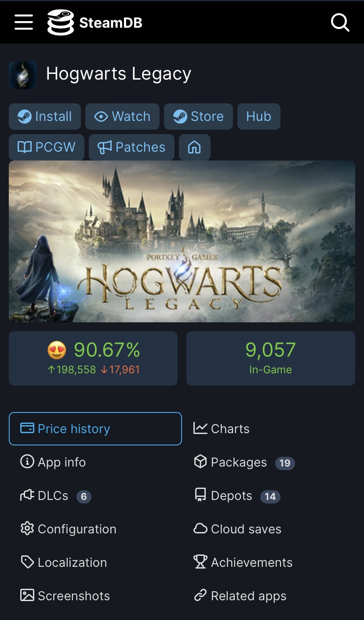Open the Achievements trophy tab
The height and width of the screenshot is (620, 364).
tap(243, 562)
